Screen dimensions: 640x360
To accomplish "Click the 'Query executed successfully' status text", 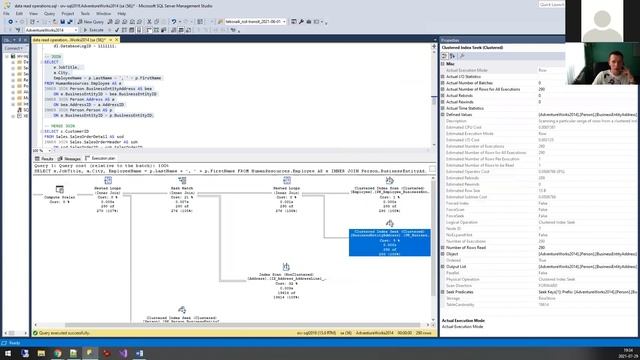I will click(64, 333).
